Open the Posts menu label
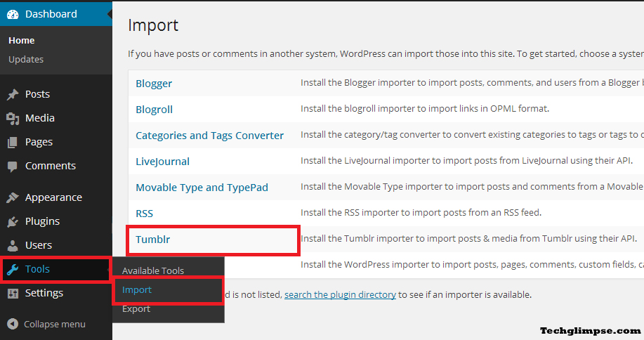 [37, 94]
